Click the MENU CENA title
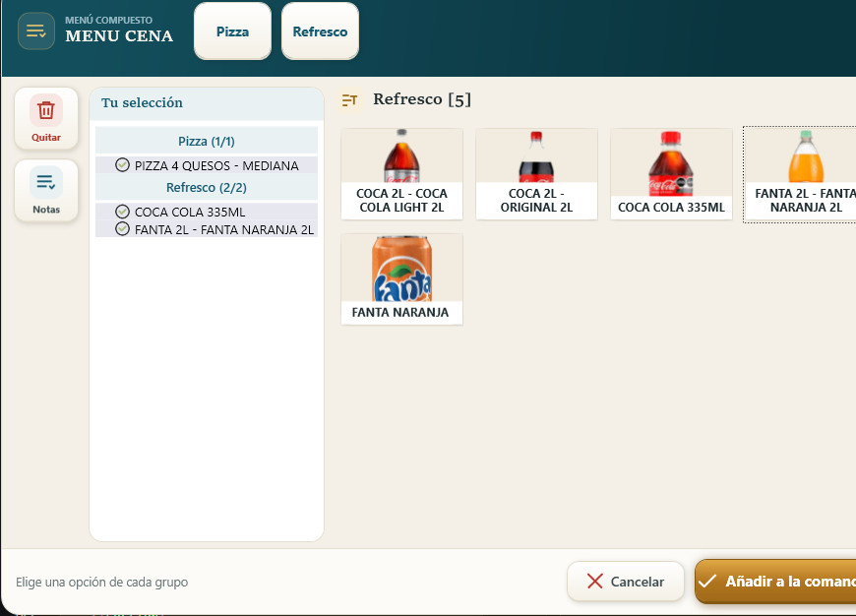Viewport: 856px width, 616px height. tap(119, 36)
